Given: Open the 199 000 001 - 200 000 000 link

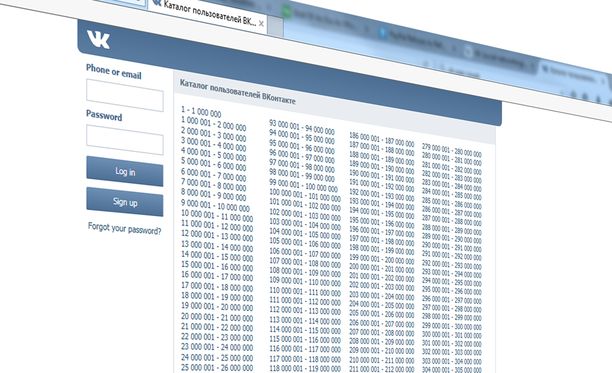Looking at the screenshot, I should click(x=382, y=259).
